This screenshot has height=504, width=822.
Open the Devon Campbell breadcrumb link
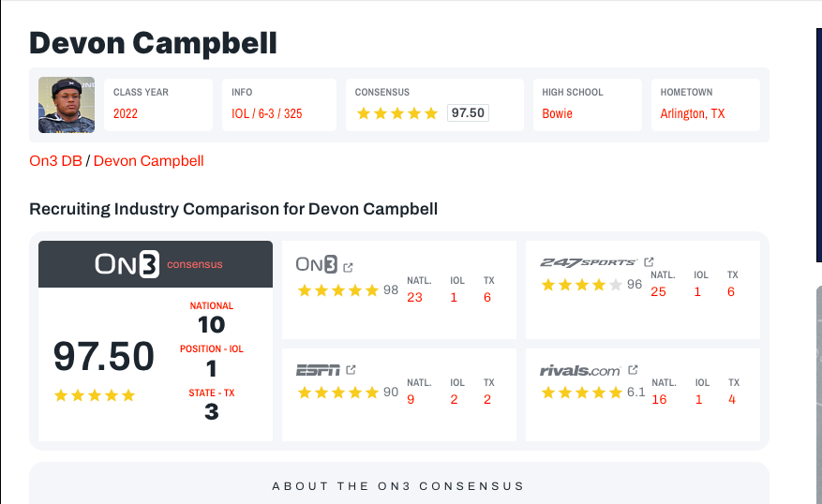(148, 160)
